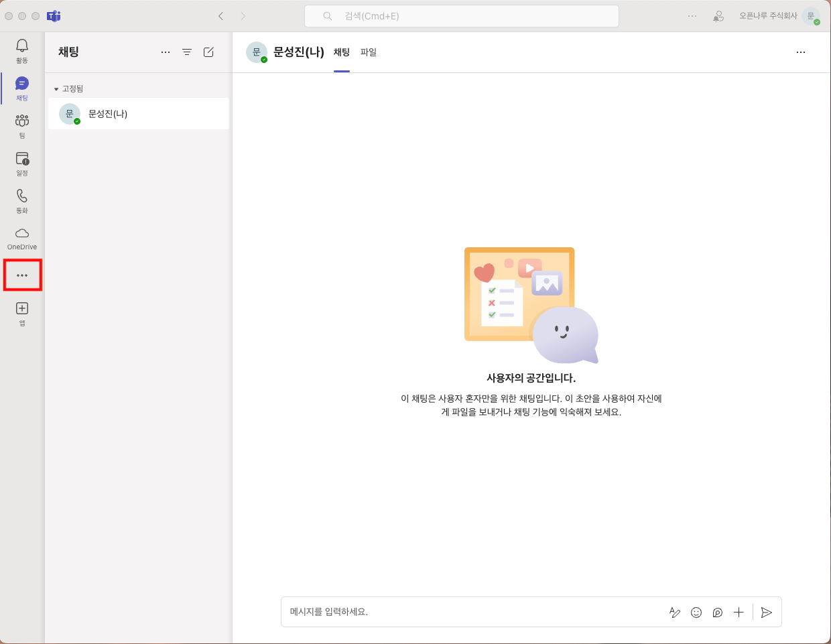The image size is (831, 644).
Task: Open the 통화 (Calls) phone icon
Action: click(22, 200)
